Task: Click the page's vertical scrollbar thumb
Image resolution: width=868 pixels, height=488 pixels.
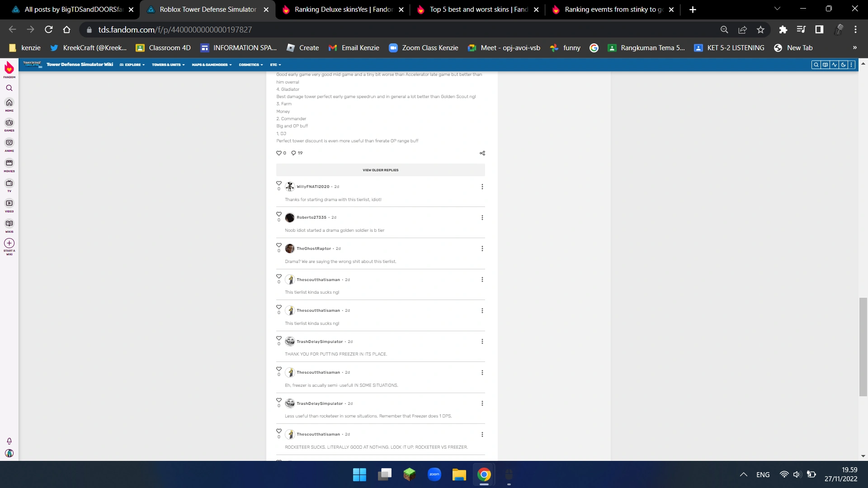Action: 863,347
